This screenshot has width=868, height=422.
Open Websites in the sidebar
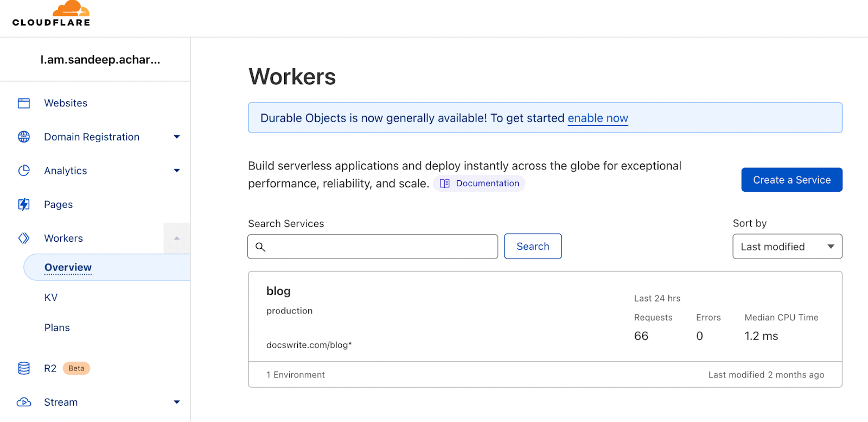pos(66,103)
